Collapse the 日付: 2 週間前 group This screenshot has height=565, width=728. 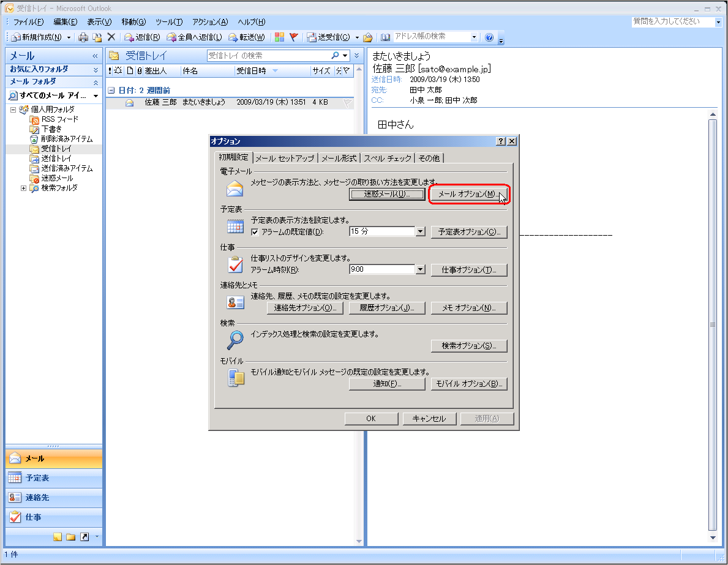click(x=111, y=91)
